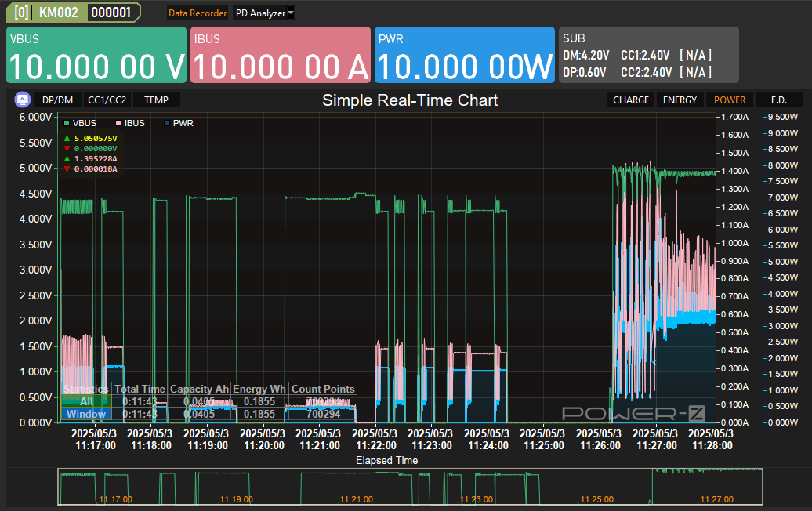Click the timeline overview range selector
This screenshot has width=812, height=511.
[410, 487]
